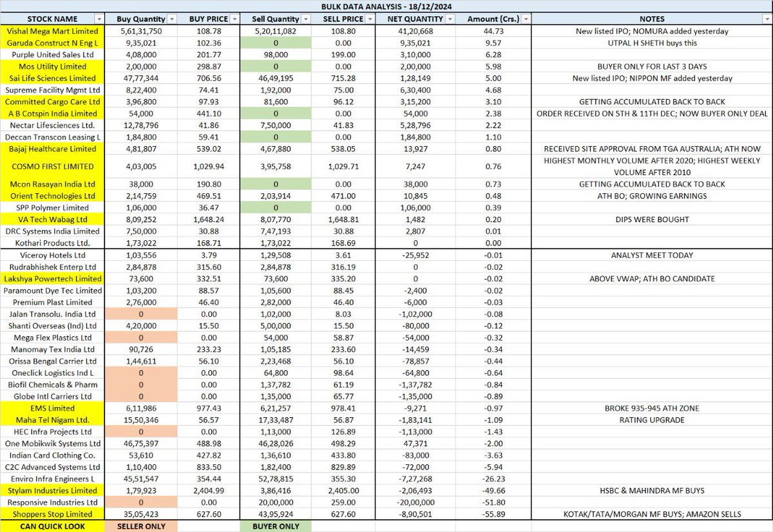Click the note KOTAK/TATA/MORGAN MF BUYS; AMAZON SELLS
The height and width of the screenshot is (532, 773).
pyautogui.click(x=651, y=514)
